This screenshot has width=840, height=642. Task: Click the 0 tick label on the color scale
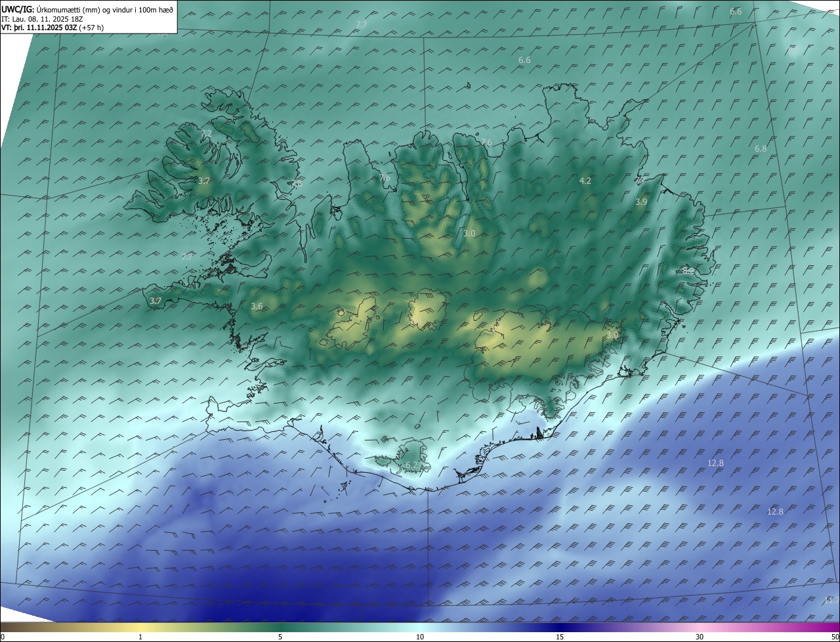[3, 637]
